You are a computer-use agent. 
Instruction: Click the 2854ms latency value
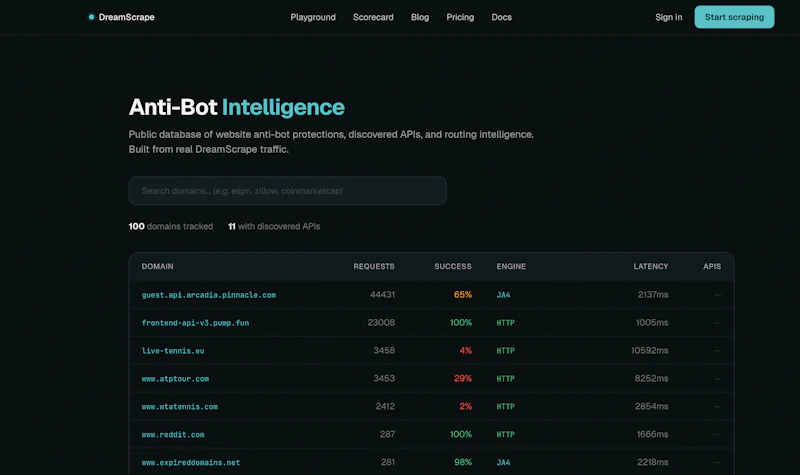pyautogui.click(x=652, y=406)
